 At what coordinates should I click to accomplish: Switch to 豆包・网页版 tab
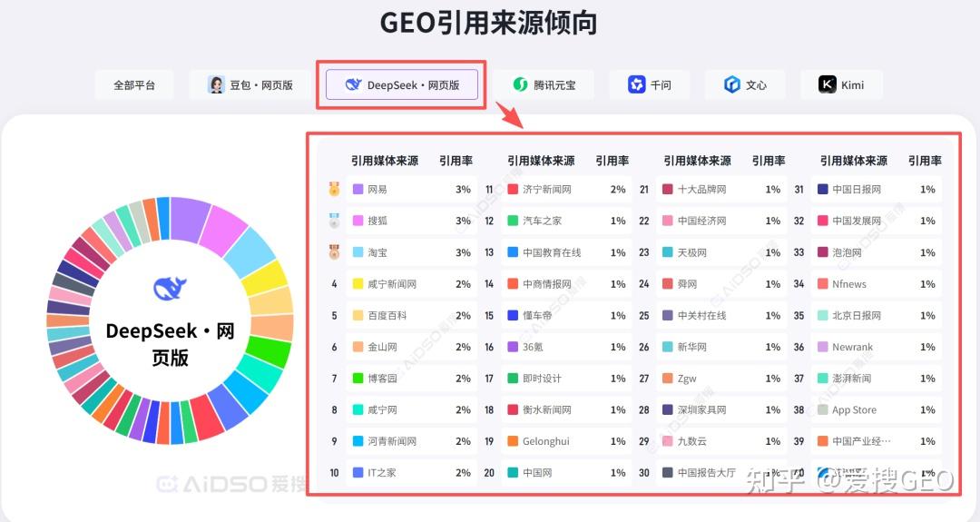tap(250, 85)
